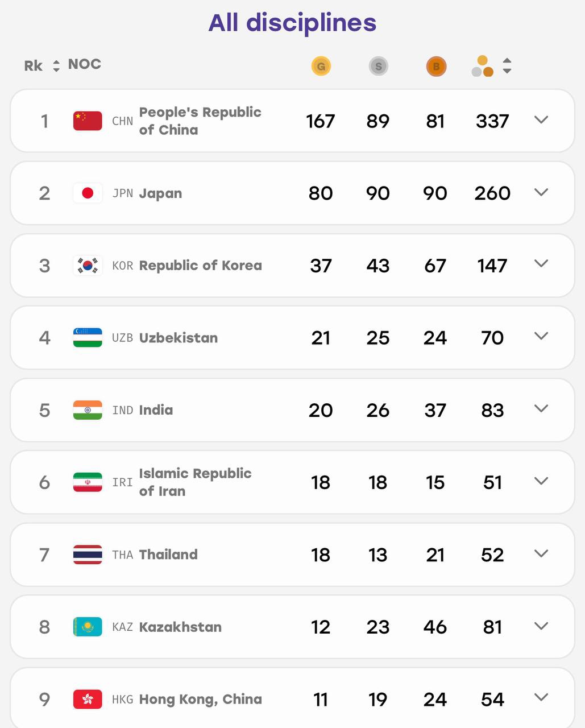Expand People's Republic of China row
The height and width of the screenshot is (728, 585).
click(x=541, y=120)
